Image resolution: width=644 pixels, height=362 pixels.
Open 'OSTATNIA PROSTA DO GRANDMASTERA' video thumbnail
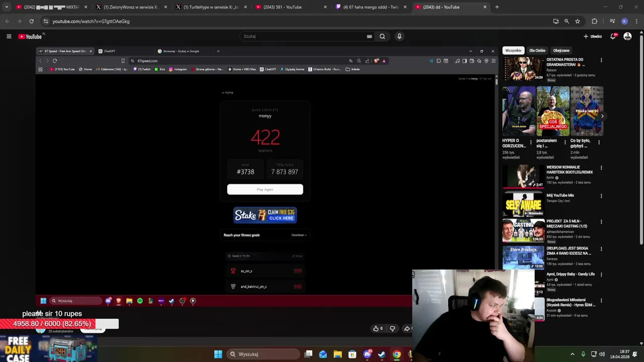tap(523, 69)
